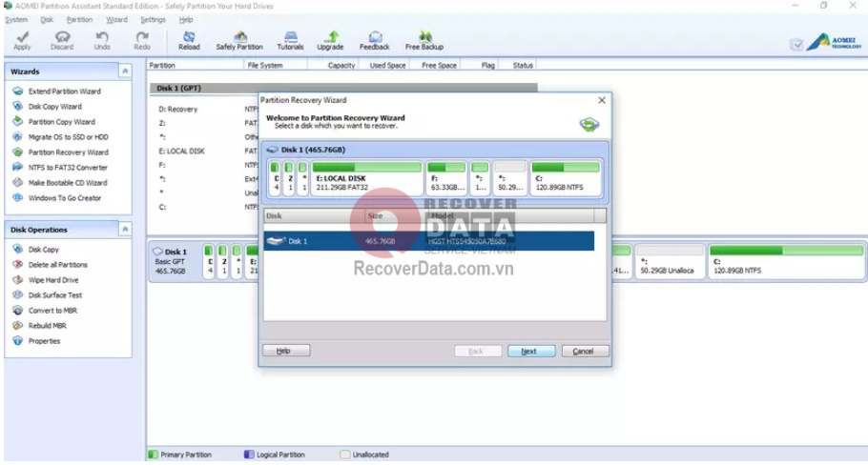Select F: 63.33GB partition block in wizard

(x=446, y=177)
